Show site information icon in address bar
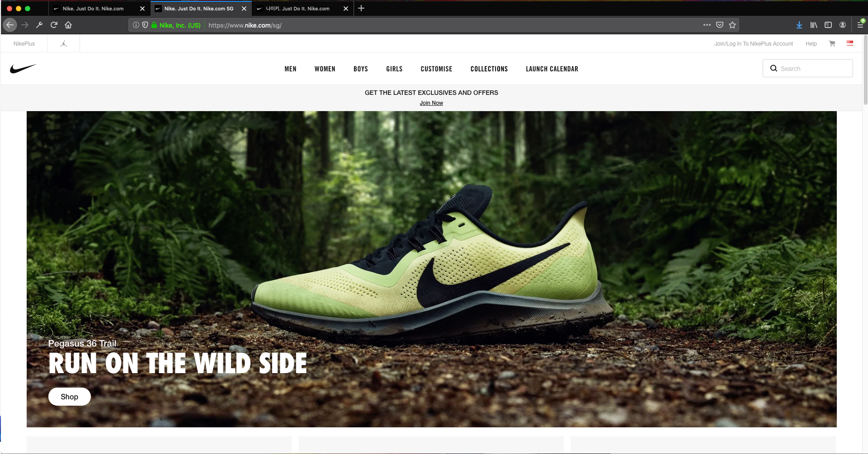Screen dimensions: 868x454 tap(136, 25)
